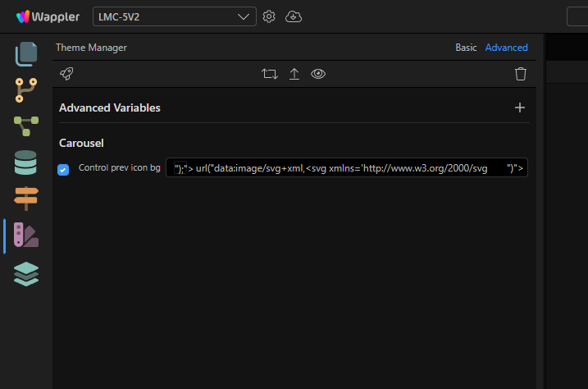Switch to the Basic tab
The width and height of the screenshot is (588, 389).
pos(466,48)
